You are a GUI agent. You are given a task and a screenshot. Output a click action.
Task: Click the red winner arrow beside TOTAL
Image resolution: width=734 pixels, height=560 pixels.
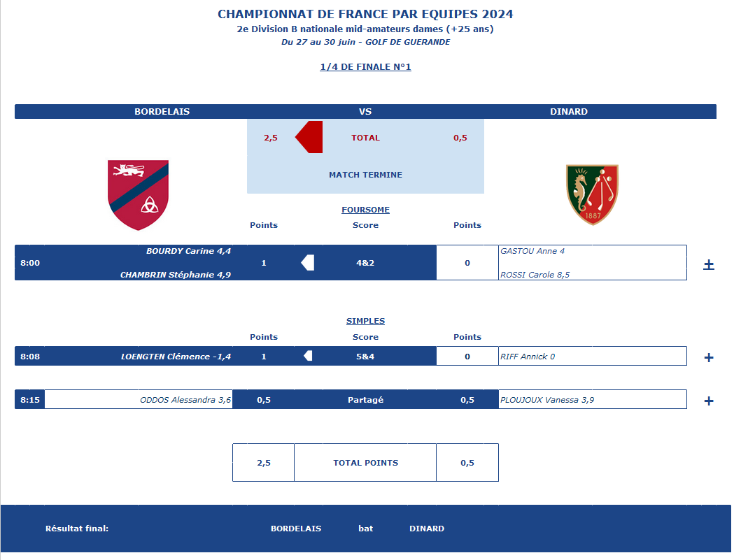(309, 137)
